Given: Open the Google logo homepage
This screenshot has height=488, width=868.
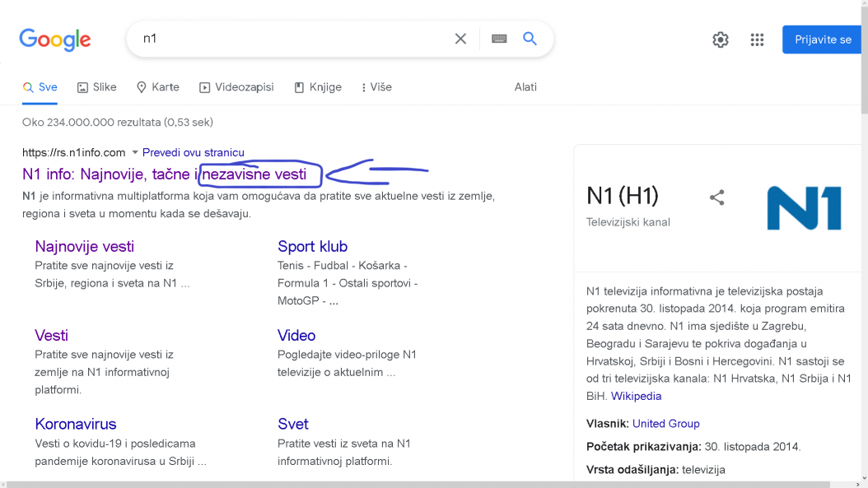Looking at the screenshot, I should pyautogui.click(x=55, y=40).
